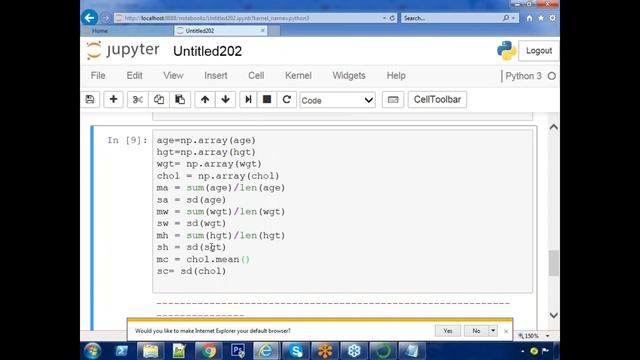The image size is (640, 360).
Task: Open the Edit menu
Action: [x=134, y=76]
